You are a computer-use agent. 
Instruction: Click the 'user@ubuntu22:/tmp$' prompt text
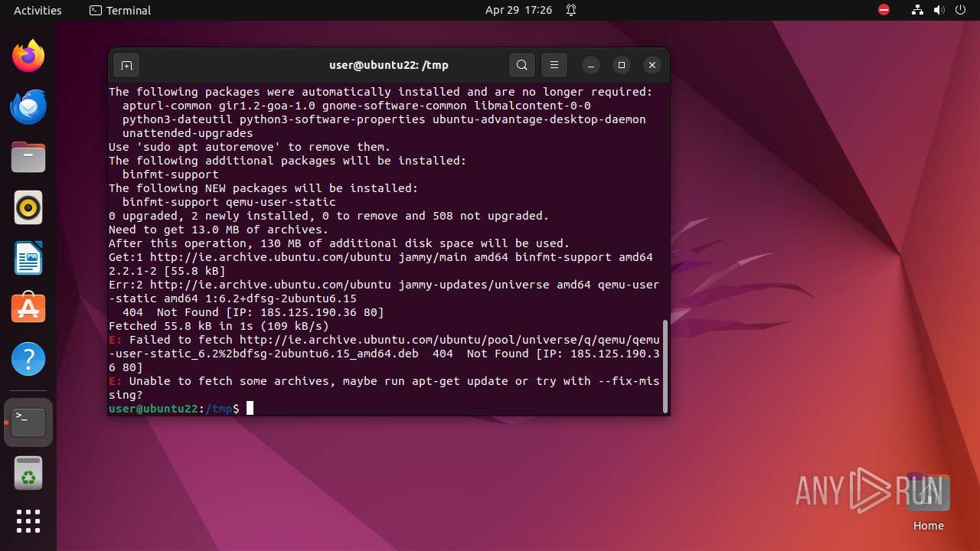click(174, 409)
